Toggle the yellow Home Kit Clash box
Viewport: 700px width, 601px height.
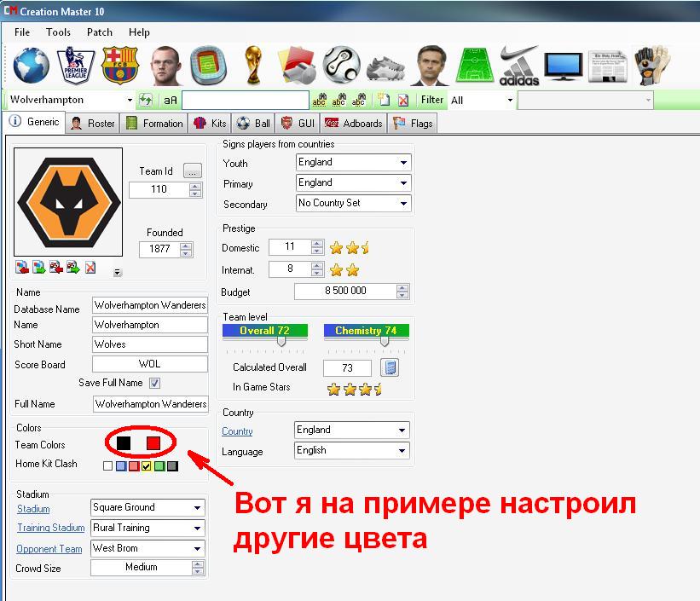point(147,466)
